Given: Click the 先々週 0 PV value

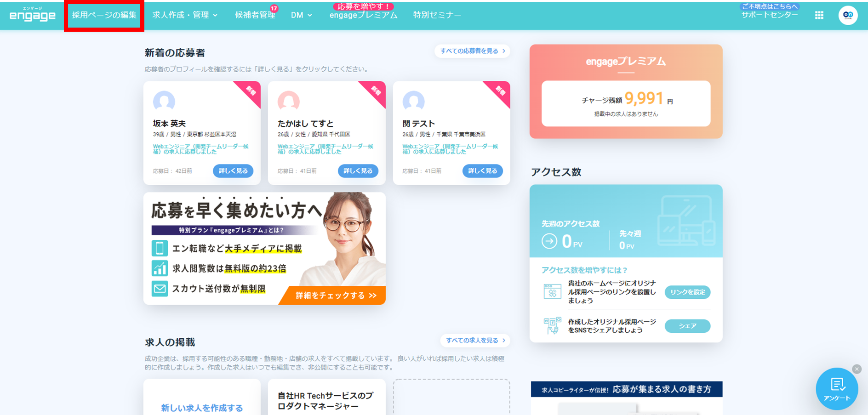Looking at the screenshot, I should pos(627,245).
